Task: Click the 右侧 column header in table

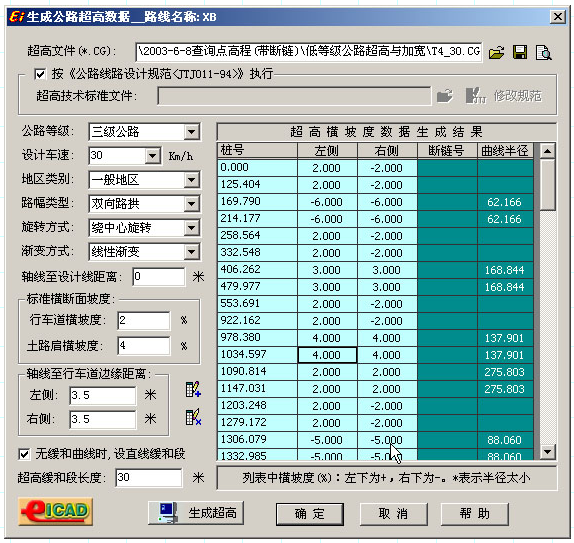Action: 387,150
